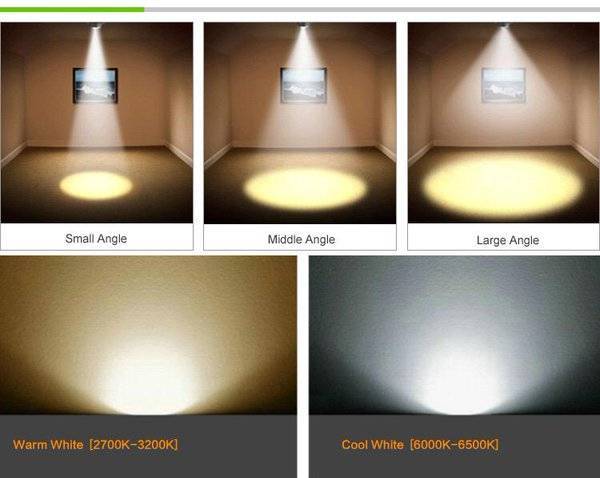Open the Small Angle room thumbnail
The image size is (600, 478).
tap(97, 122)
